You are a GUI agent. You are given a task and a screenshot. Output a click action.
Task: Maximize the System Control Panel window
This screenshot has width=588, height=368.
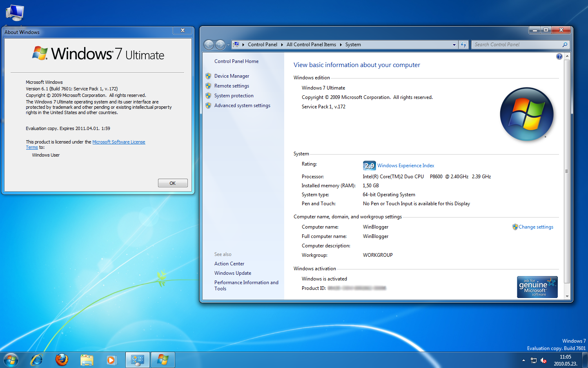[546, 30]
